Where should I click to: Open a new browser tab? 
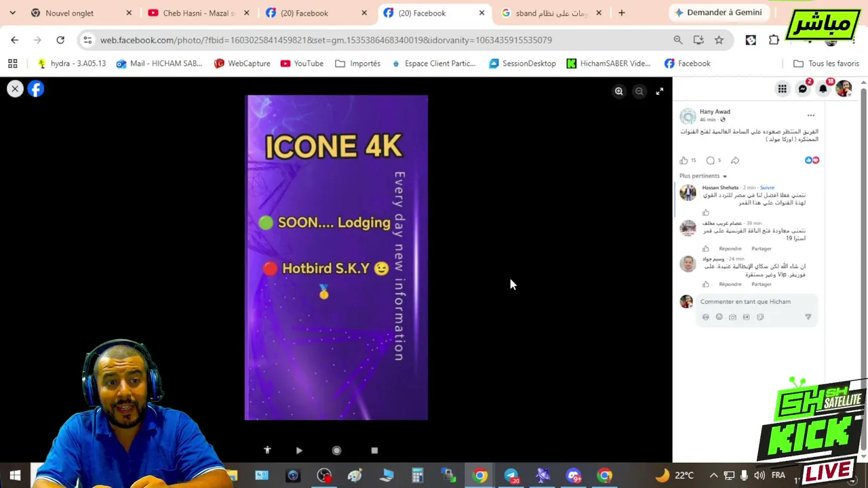[621, 13]
